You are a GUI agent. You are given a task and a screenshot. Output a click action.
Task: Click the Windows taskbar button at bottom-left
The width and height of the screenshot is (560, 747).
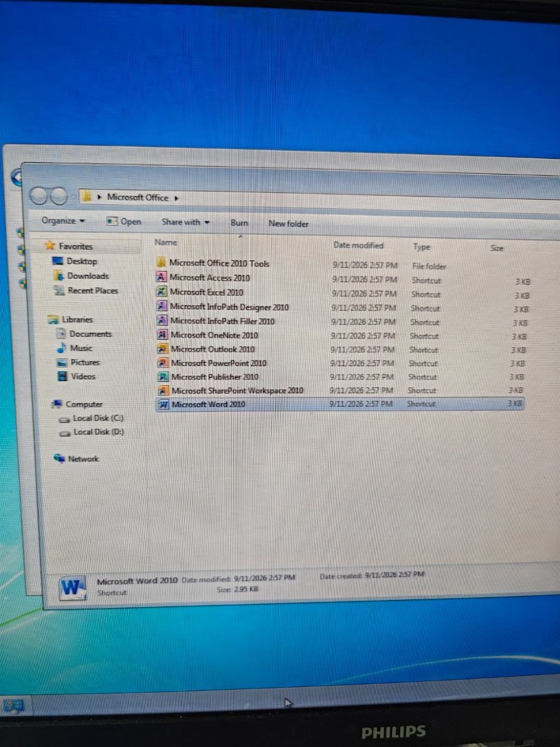(x=13, y=706)
